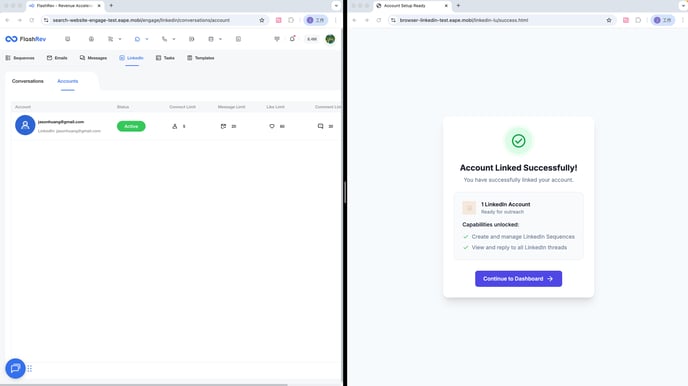Image resolution: width=688 pixels, height=386 pixels.
Task: Go to the Templates tab
Action: (x=201, y=58)
